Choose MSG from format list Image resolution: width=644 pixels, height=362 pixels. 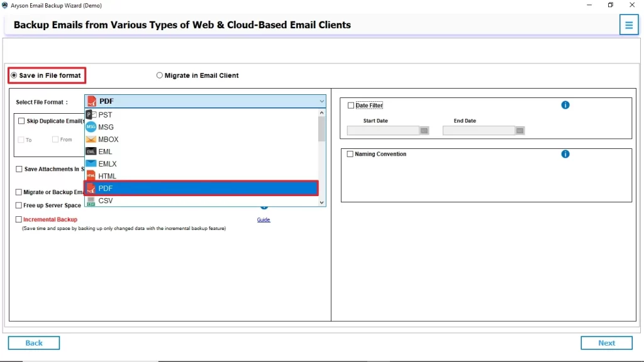tap(201, 127)
